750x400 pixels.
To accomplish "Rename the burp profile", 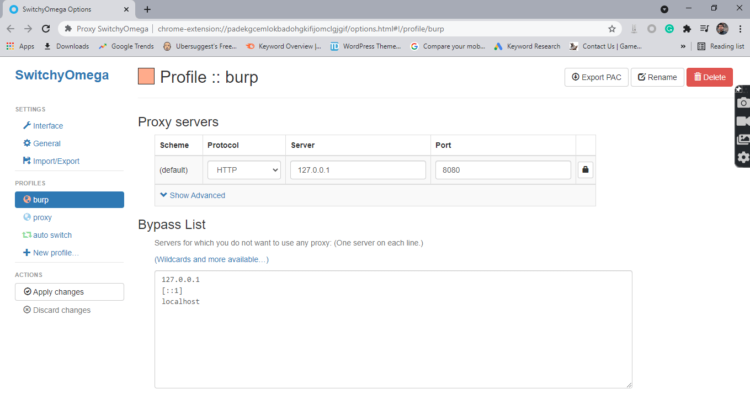I will click(657, 77).
